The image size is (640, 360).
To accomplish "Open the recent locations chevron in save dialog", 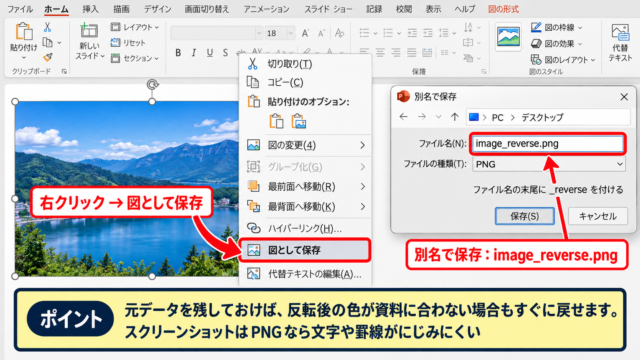I will coord(438,117).
